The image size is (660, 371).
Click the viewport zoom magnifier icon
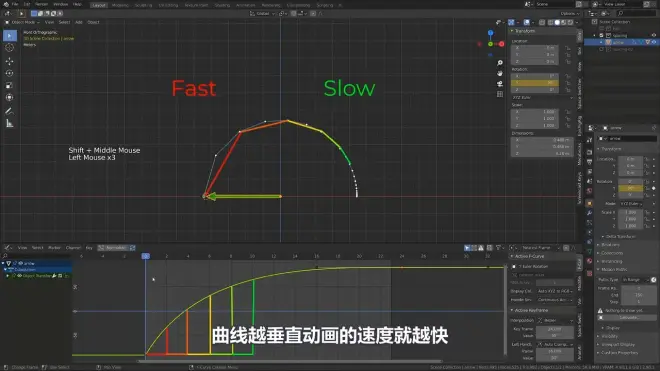click(500, 63)
